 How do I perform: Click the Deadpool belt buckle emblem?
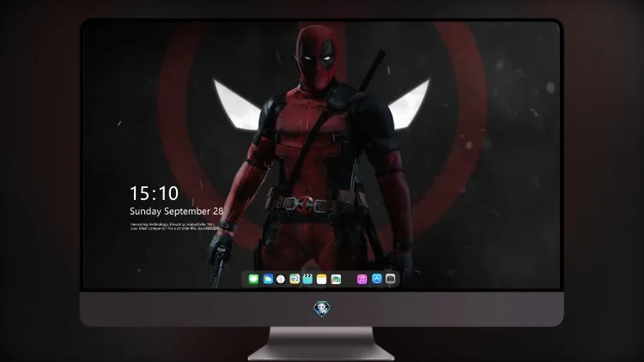point(304,204)
